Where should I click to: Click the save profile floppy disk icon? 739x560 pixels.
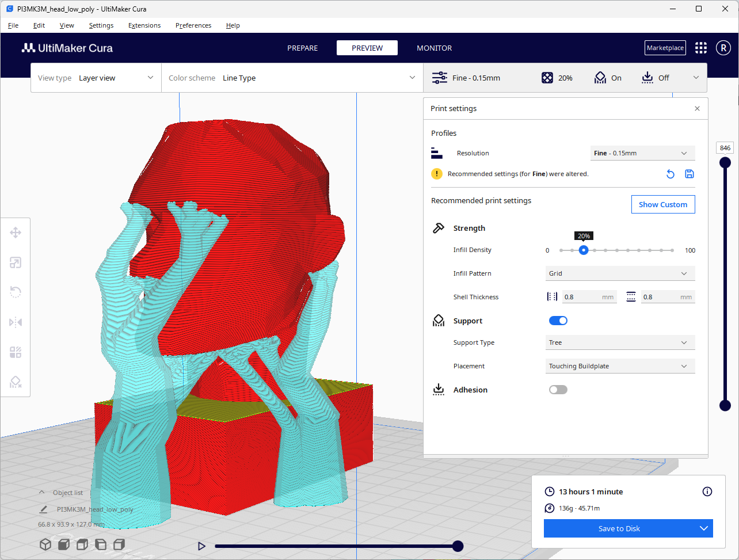tap(689, 174)
